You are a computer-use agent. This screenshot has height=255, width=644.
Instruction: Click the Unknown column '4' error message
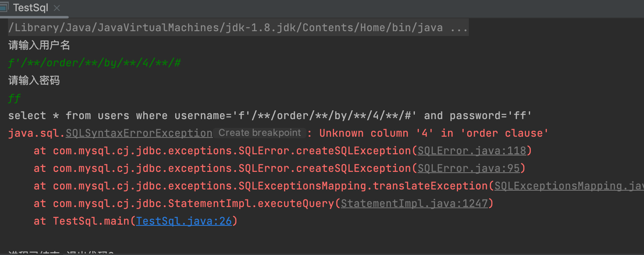pyautogui.click(x=433, y=133)
